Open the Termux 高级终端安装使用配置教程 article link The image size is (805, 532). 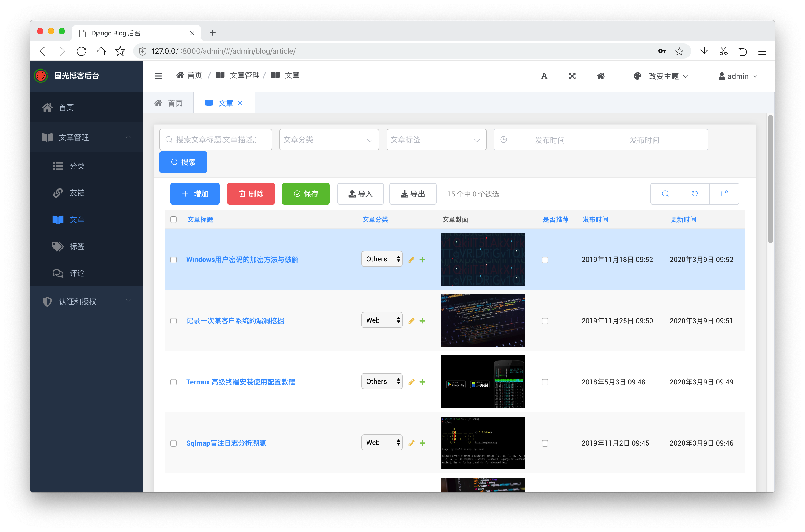(x=240, y=382)
